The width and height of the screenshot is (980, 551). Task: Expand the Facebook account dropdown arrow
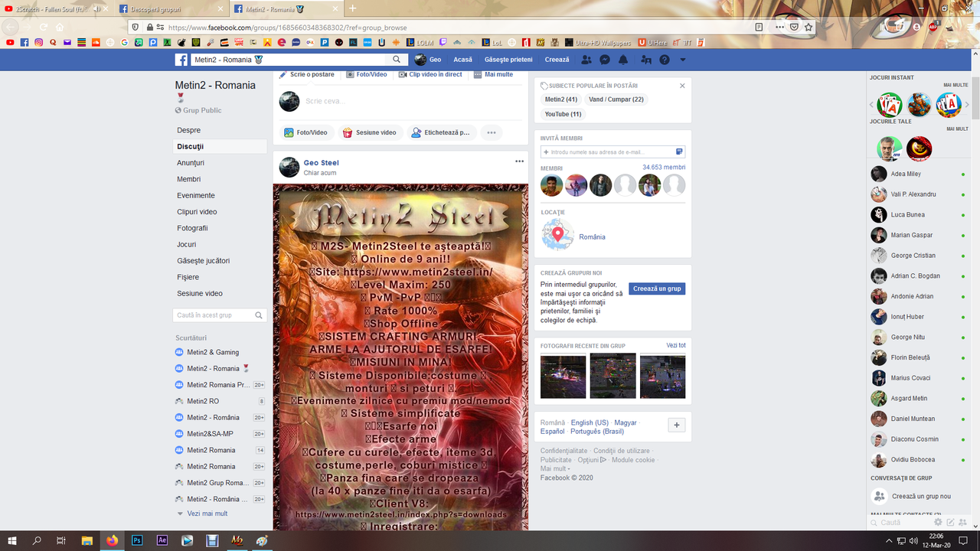coord(683,60)
